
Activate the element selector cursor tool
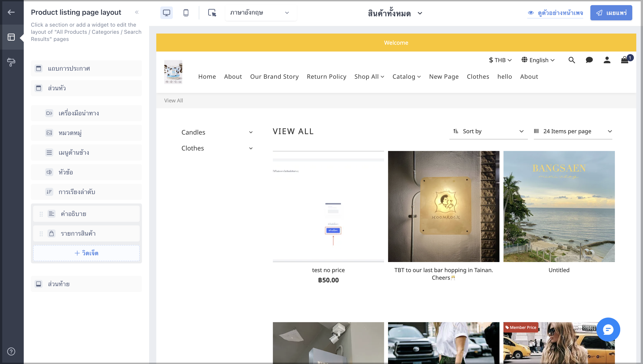[x=212, y=13]
